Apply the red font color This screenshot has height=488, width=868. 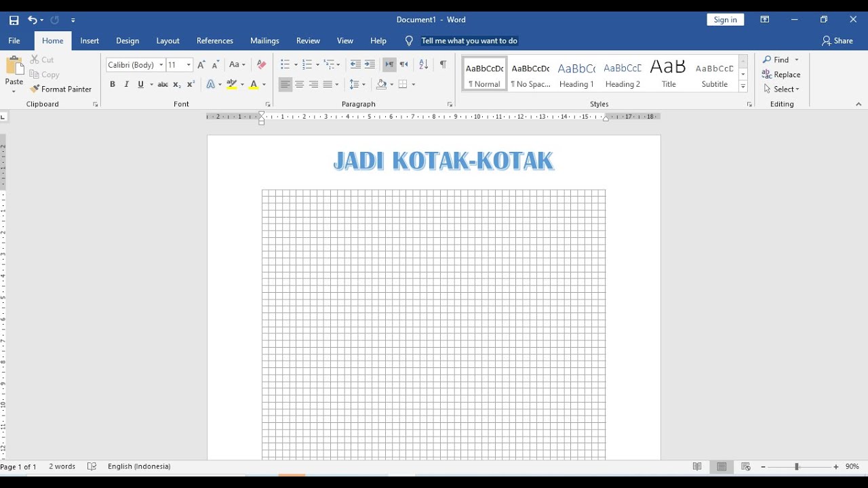254,85
